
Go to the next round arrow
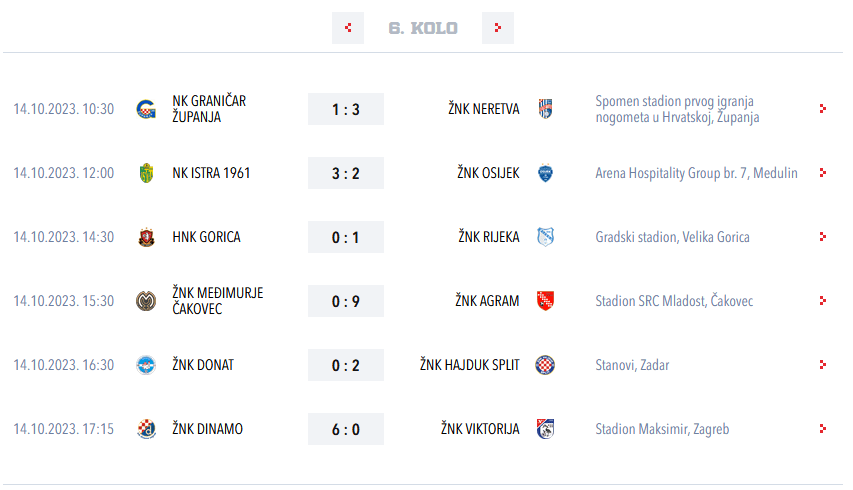pos(497,28)
